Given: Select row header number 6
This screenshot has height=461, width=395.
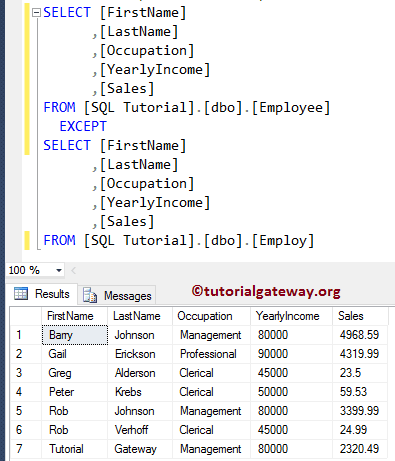Looking at the screenshot, I should pyautogui.click(x=25, y=430).
